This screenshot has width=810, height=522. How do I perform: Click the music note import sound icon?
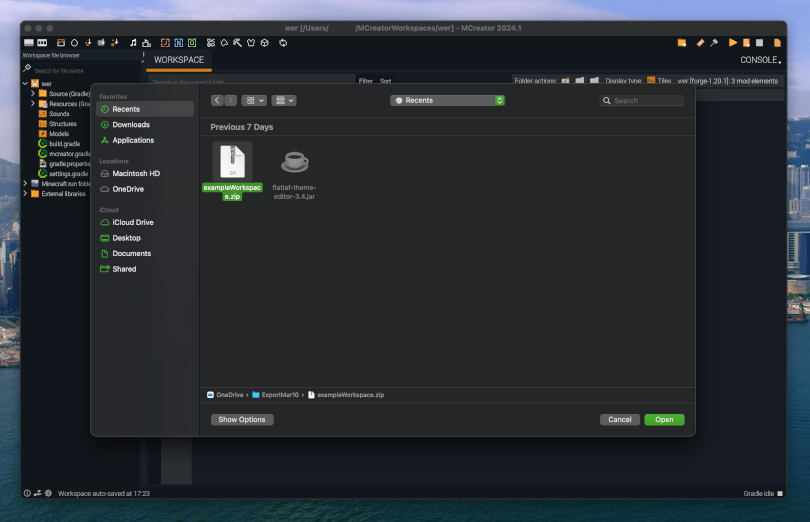pyautogui.click(x=133, y=43)
